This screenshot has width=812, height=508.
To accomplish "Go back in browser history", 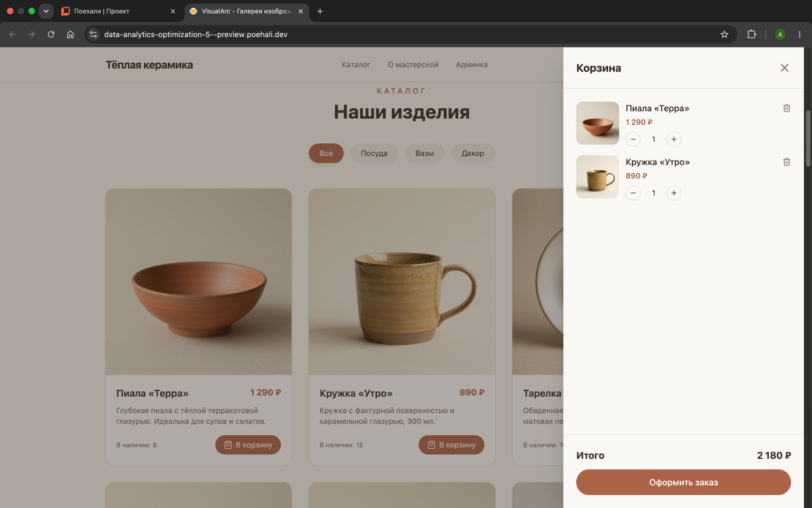I will 12,35.
